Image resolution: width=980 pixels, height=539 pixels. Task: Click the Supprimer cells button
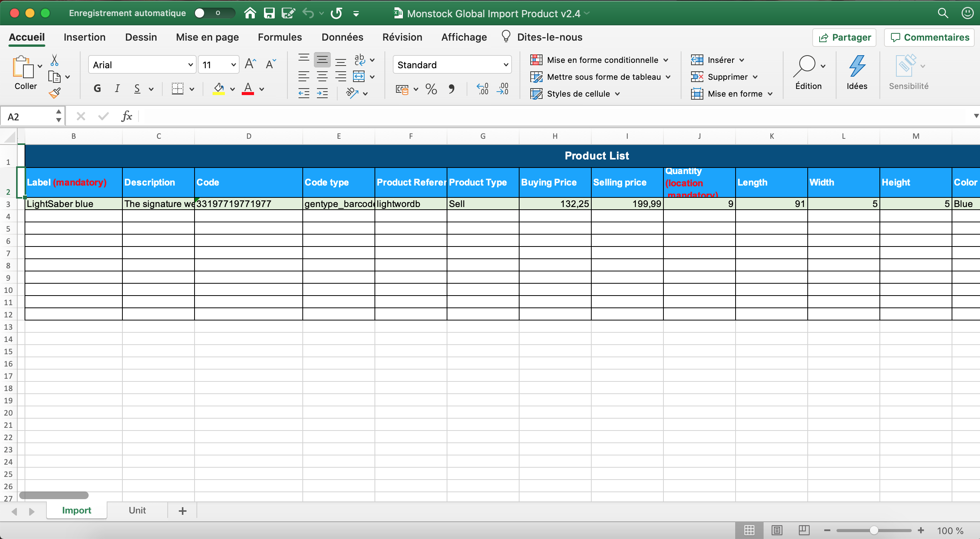724,77
